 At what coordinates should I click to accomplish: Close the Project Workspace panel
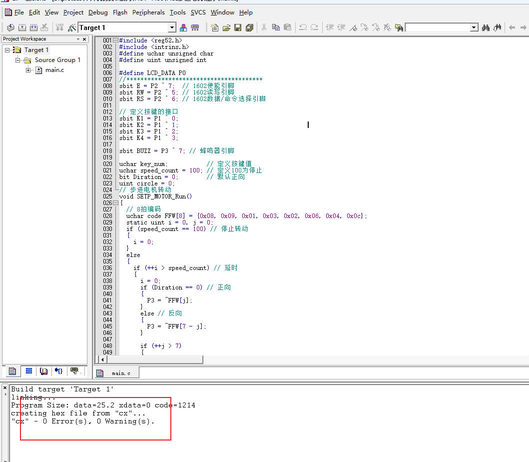(x=84, y=39)
